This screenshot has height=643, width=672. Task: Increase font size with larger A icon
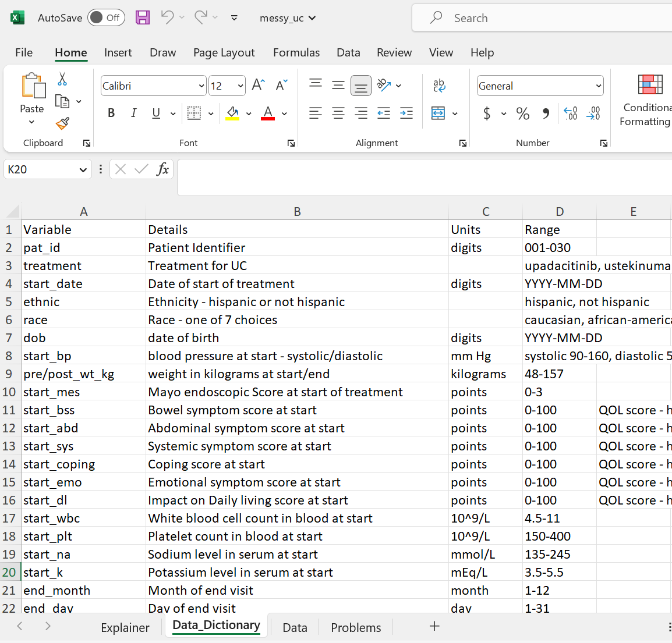point(258,86)
